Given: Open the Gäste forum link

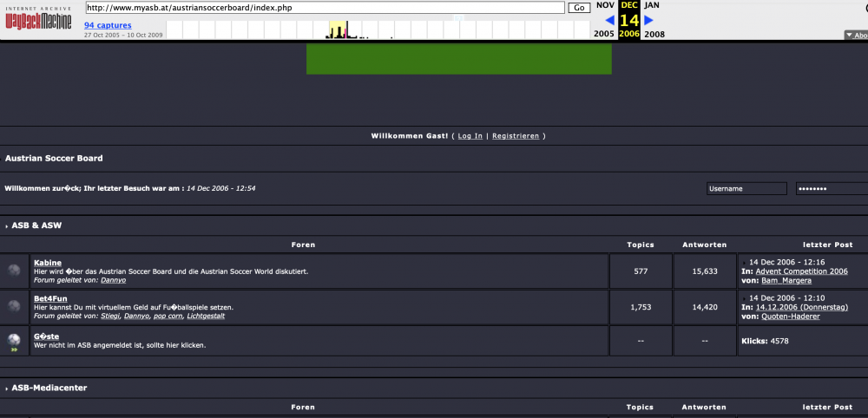Looking at the screenshot, I should point(47,336).
